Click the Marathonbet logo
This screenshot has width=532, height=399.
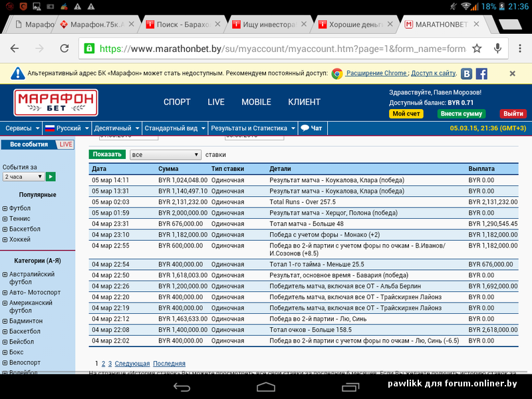point(56,102)
